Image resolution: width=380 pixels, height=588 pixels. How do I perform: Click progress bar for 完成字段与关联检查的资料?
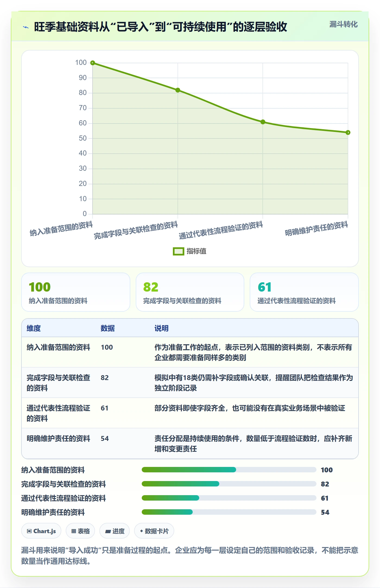[229, 484]
